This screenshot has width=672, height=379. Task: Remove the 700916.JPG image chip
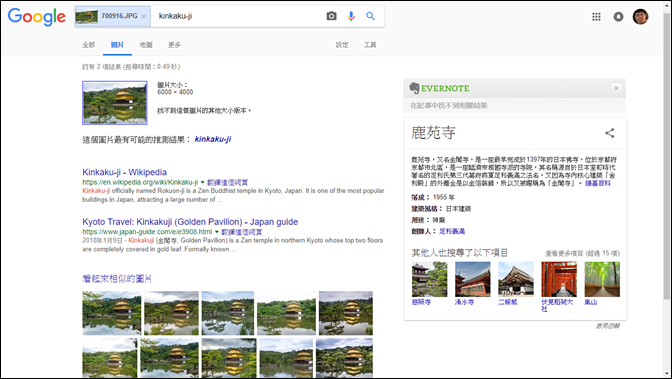pyautogui.click(x=144, y=16)
